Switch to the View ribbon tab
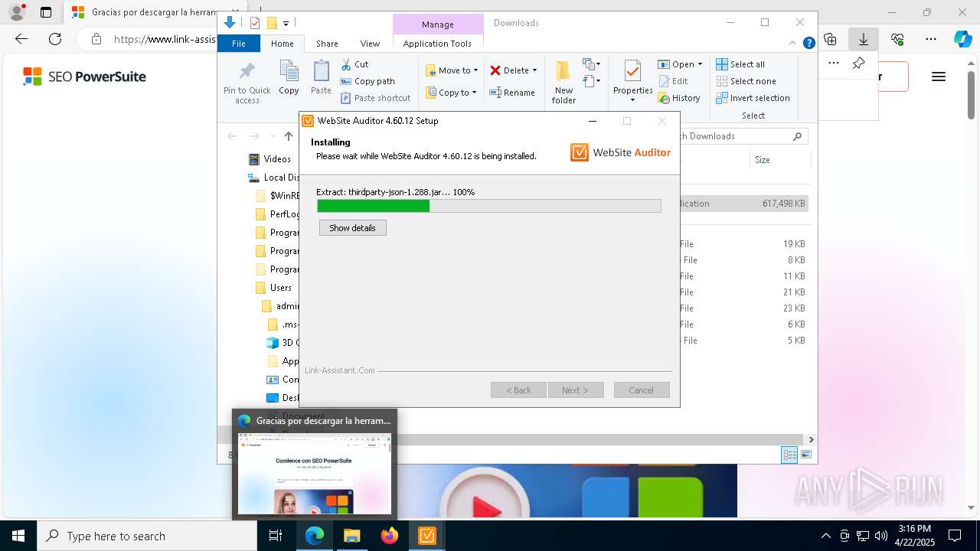This screenshot has width=980, height=551. [370, 44]
